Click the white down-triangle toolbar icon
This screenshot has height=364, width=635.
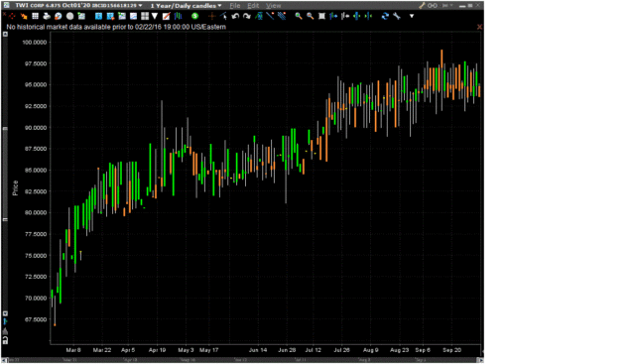(155, 16)
